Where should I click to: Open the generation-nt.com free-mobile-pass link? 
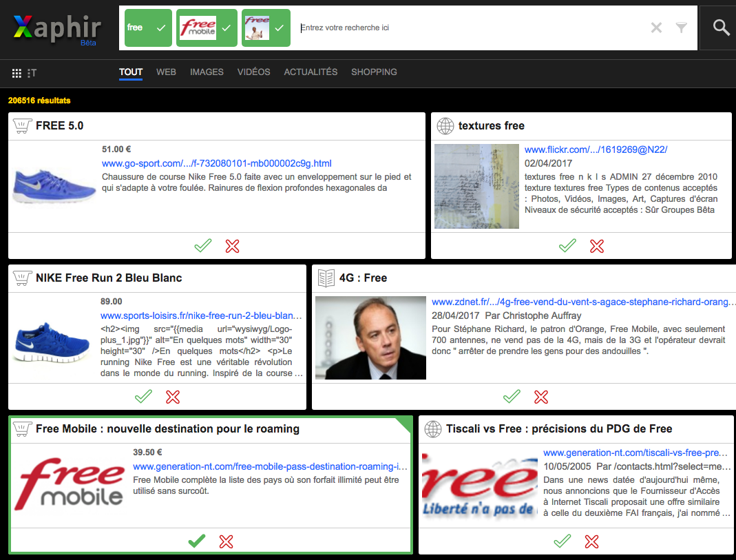coord(270,466)
